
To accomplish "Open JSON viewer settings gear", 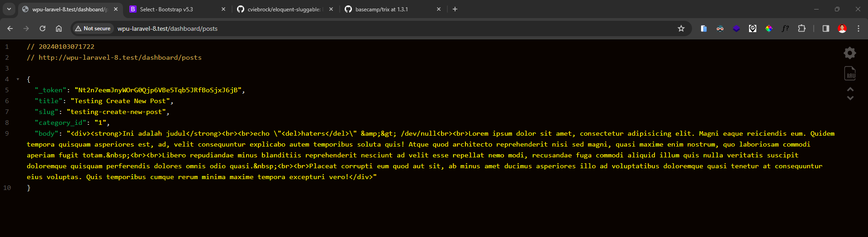I will (x=849, y=53).
